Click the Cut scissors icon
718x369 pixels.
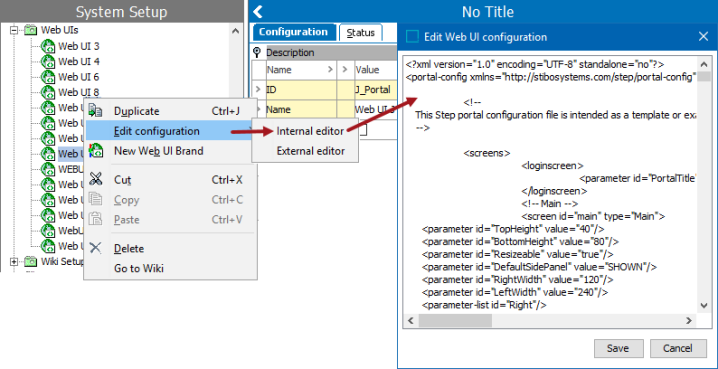(x=95, y=179)
